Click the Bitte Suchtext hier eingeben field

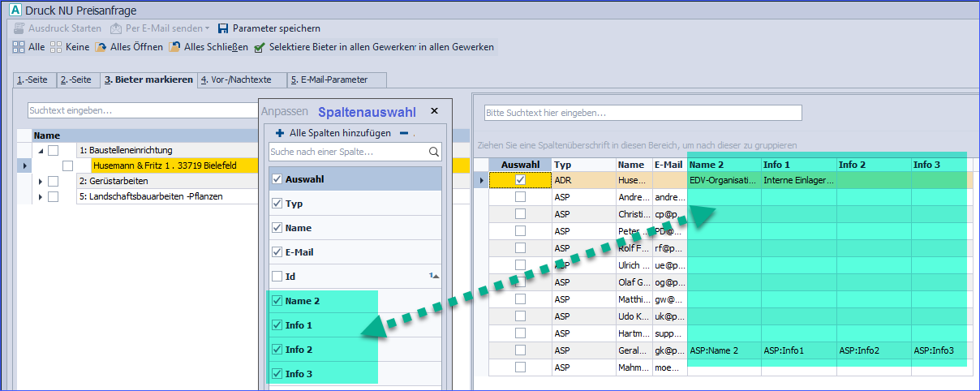[x=643, y=113]
